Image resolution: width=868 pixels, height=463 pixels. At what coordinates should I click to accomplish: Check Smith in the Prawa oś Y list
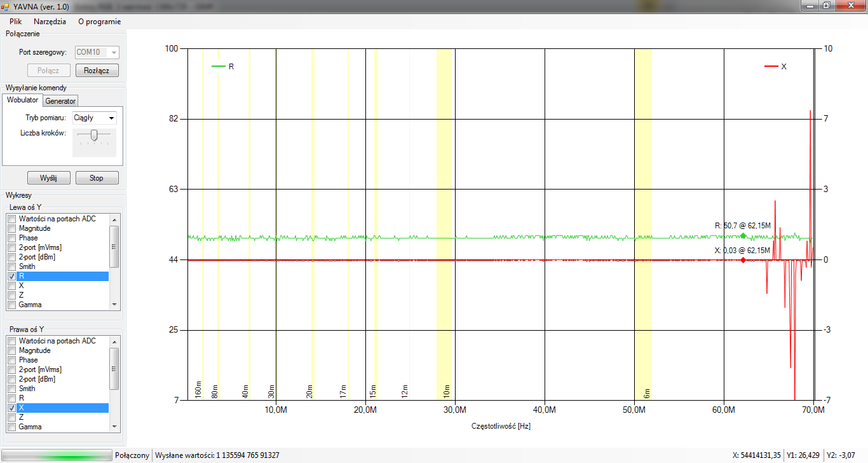click(11, 389)
